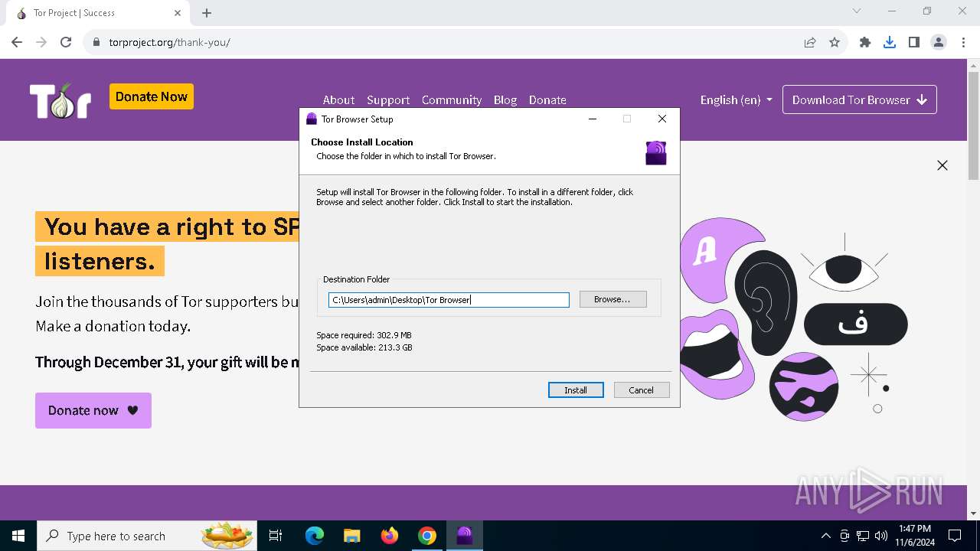Click the Chrome address bar URL
The width and height of the screenshot is (980, 551).
point(169,42)
